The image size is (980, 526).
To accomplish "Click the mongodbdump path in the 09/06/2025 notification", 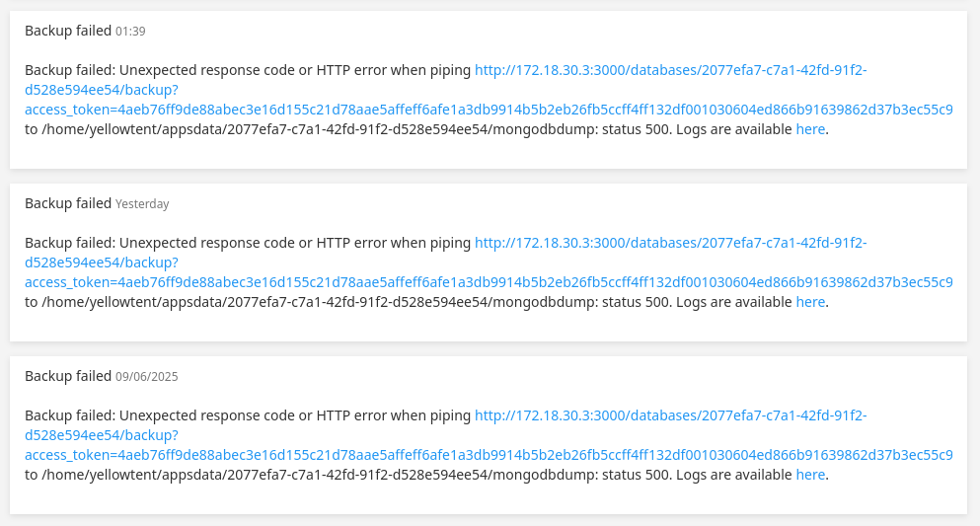I will (x=319, y=475).
